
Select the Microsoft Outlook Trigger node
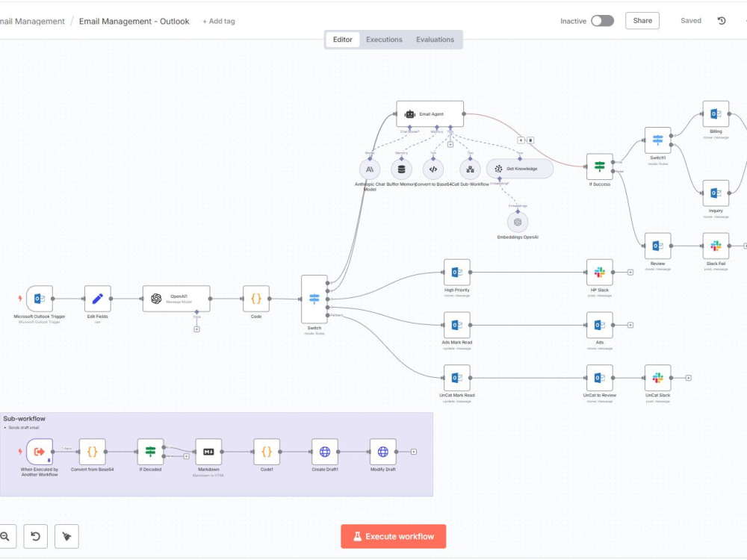pyautogui.click(x=40, y=299)
